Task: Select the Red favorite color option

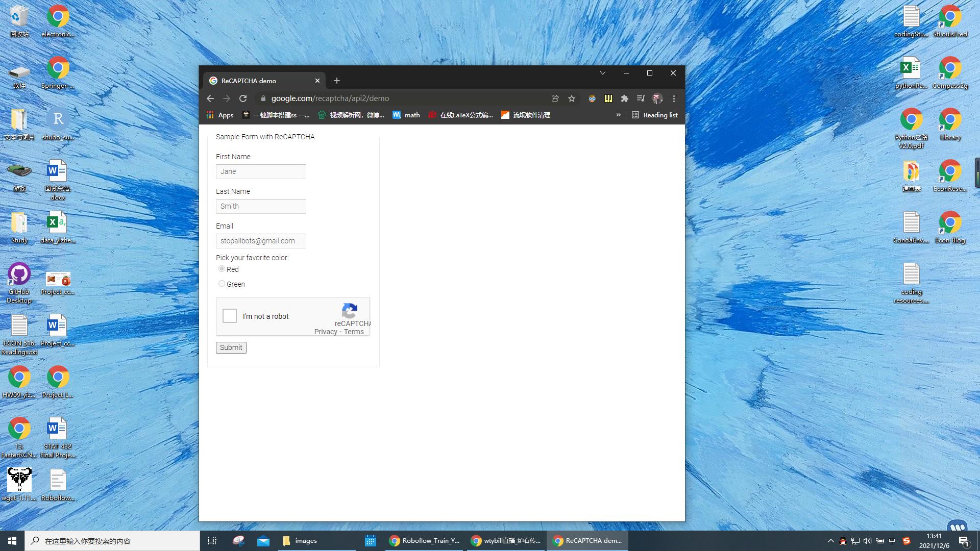Action: (222, 268)
